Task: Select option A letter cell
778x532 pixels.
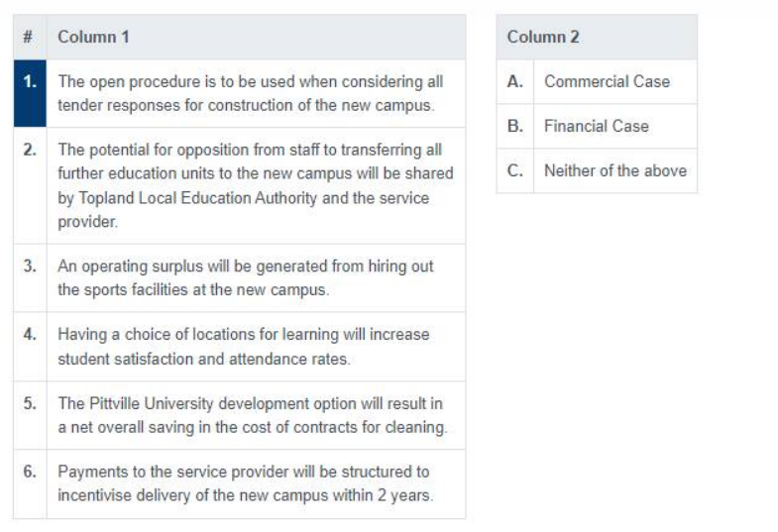Action: [515, 82]
